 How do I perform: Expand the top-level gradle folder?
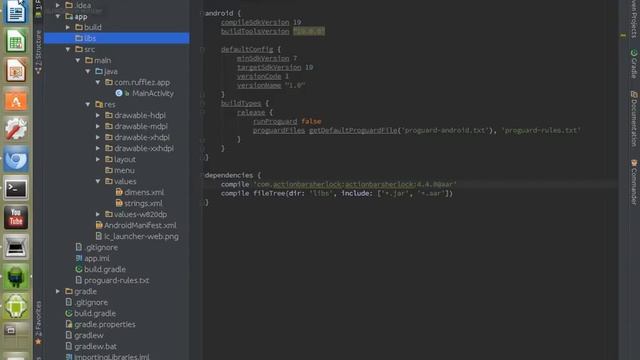pos(58,291)
